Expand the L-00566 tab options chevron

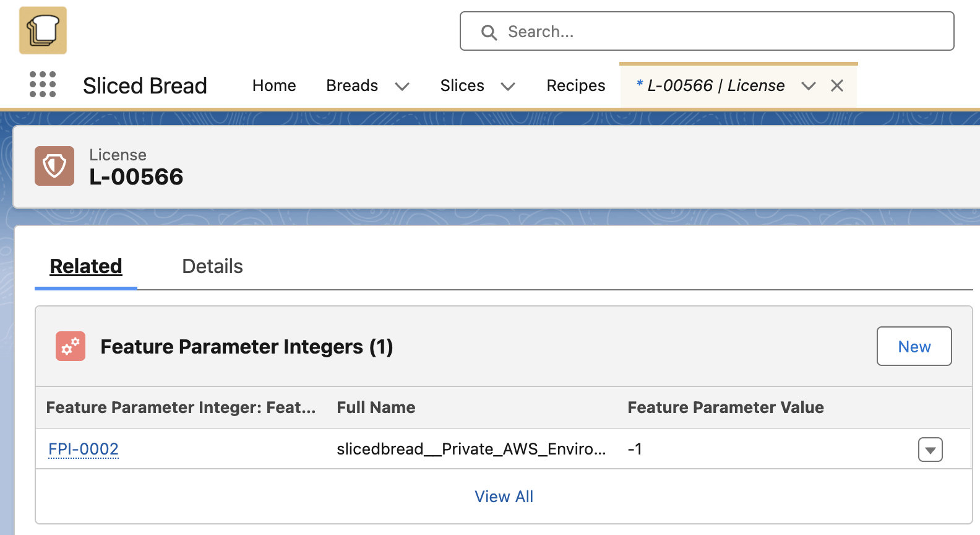[x=809, y=87]
